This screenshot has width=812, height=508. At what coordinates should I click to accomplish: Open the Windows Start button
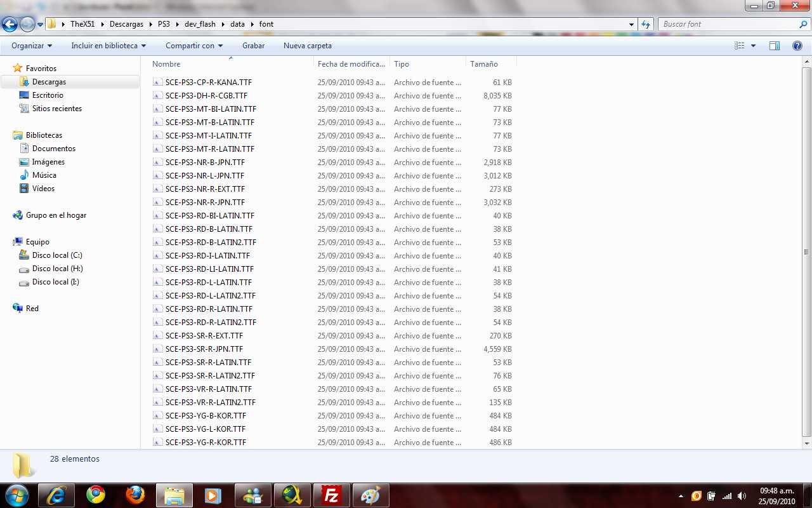(x=17, y=495)
